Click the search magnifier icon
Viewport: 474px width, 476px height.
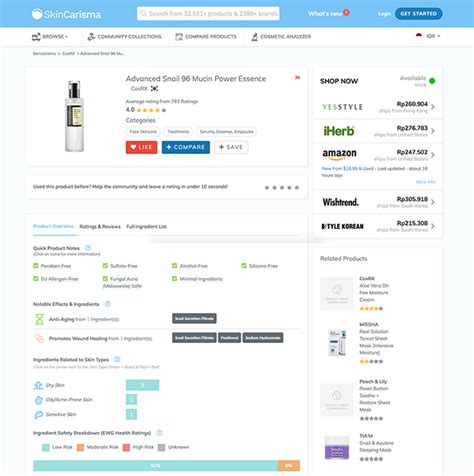[x=143, y=14]
